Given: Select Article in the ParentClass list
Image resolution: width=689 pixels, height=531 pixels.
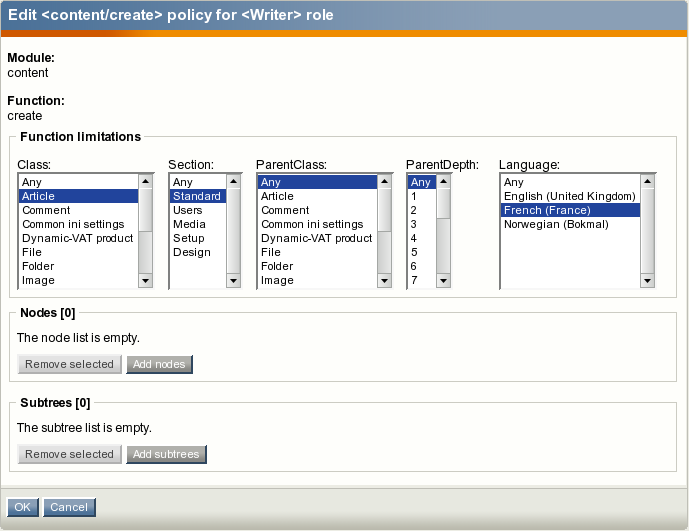Looking at the screenshot, I should pyautogui.click(x=317, y=196).
